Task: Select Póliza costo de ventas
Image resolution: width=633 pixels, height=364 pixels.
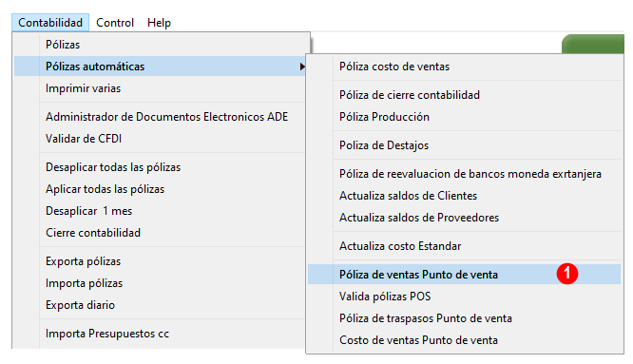Action: [464, 67]
